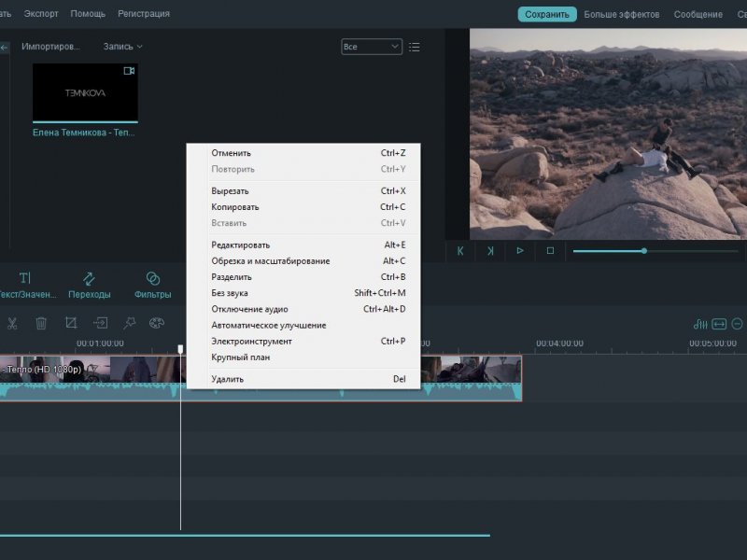Click the timeline playhead handle
This screenshot has height=560, width=747.
point(180,349)
